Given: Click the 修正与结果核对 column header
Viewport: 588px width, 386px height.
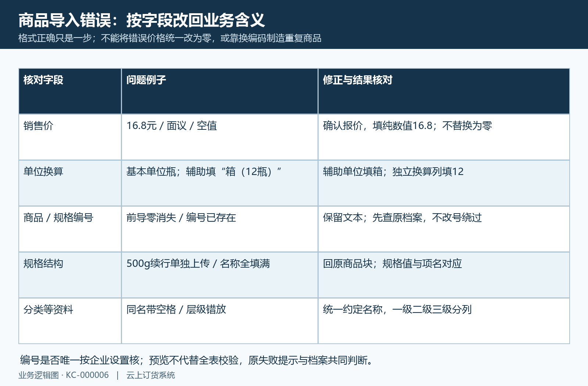Looking at the screenshot, I should 444,91.
